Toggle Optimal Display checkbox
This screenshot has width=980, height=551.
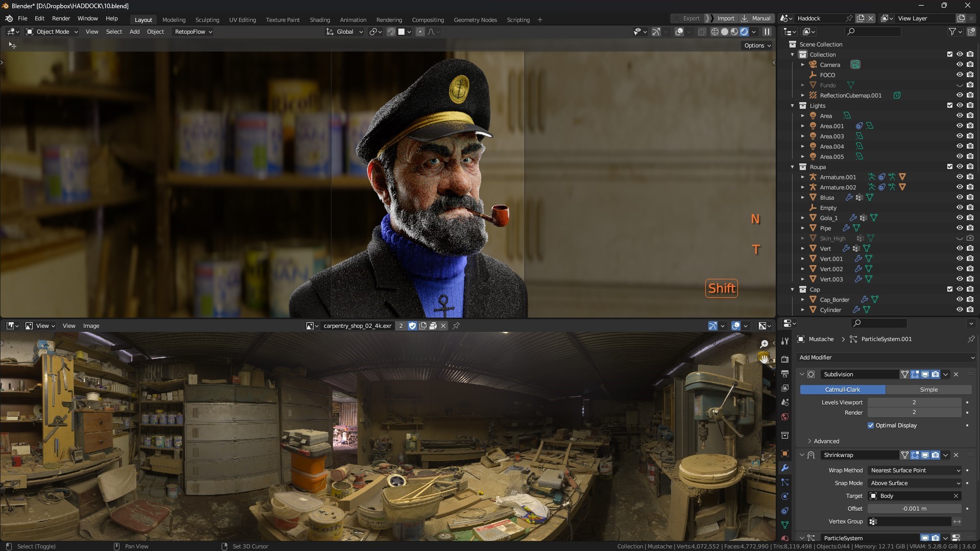(871, 425)
